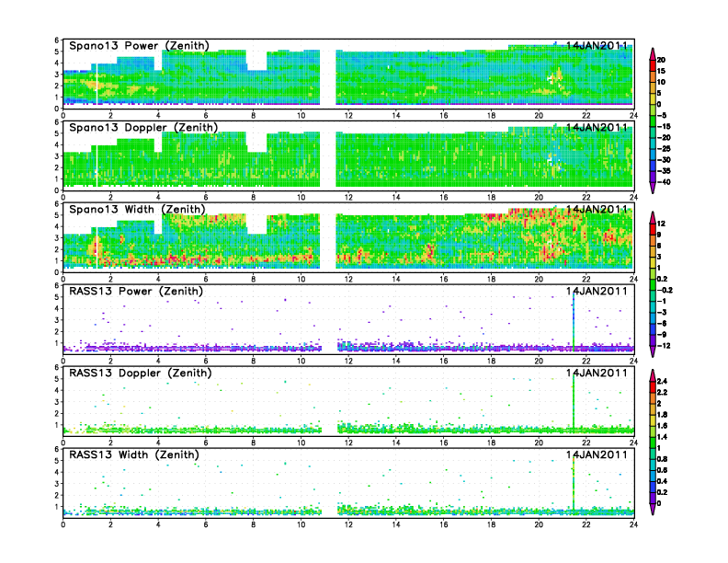This screenshot has width=728, height=563.
Task: Click the 14JAN2011 date in RASS13 Width panel
Action: click(597, 454)
